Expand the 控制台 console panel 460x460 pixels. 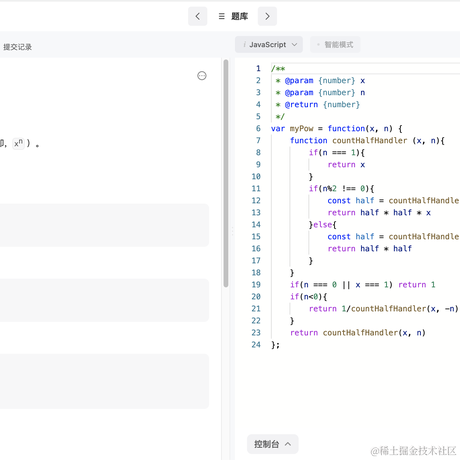(x=272, y=444)
